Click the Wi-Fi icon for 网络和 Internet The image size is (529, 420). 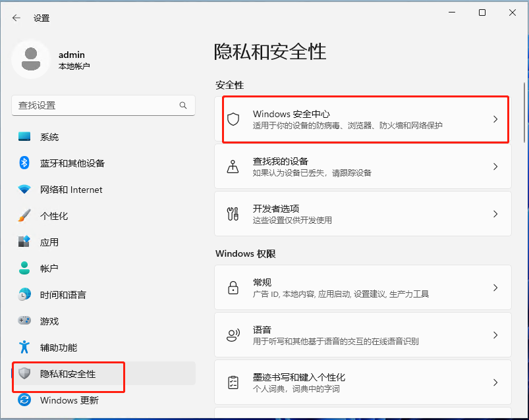24,189
